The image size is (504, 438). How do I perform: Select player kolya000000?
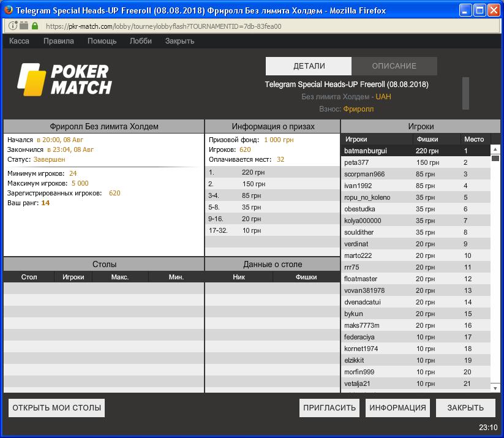click(416, 221)
